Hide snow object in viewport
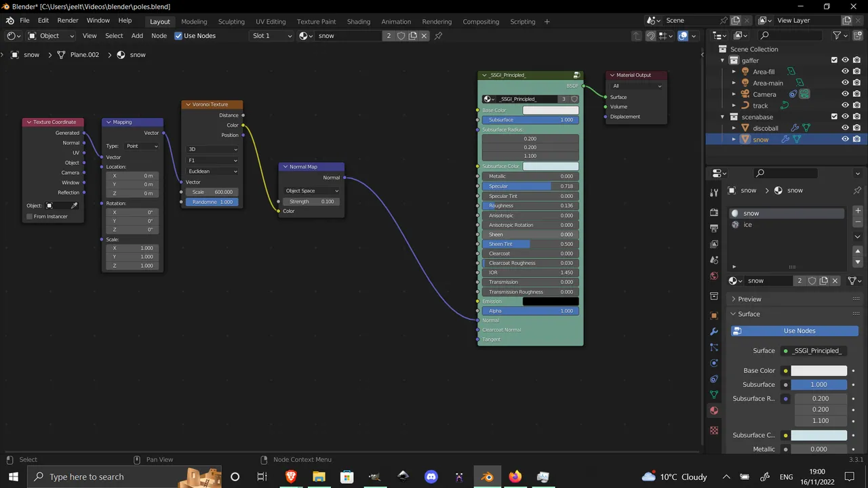The width and height of the screenshot is (868, 488). pyautogui.click(x=846, y=139)
